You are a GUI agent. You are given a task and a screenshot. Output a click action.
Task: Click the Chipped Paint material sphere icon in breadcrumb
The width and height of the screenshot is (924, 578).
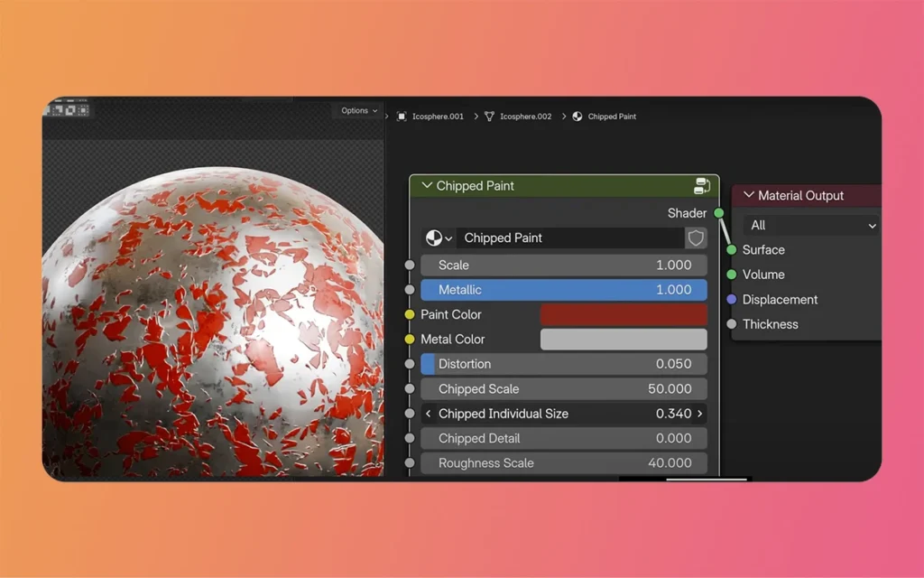click(577, 117)
